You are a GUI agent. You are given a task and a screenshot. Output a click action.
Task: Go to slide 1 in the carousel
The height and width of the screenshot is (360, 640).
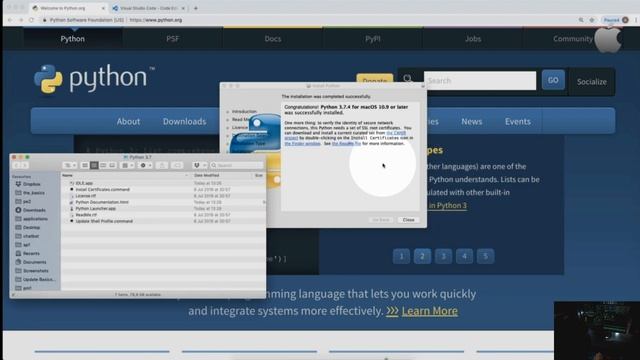(401, 256)
